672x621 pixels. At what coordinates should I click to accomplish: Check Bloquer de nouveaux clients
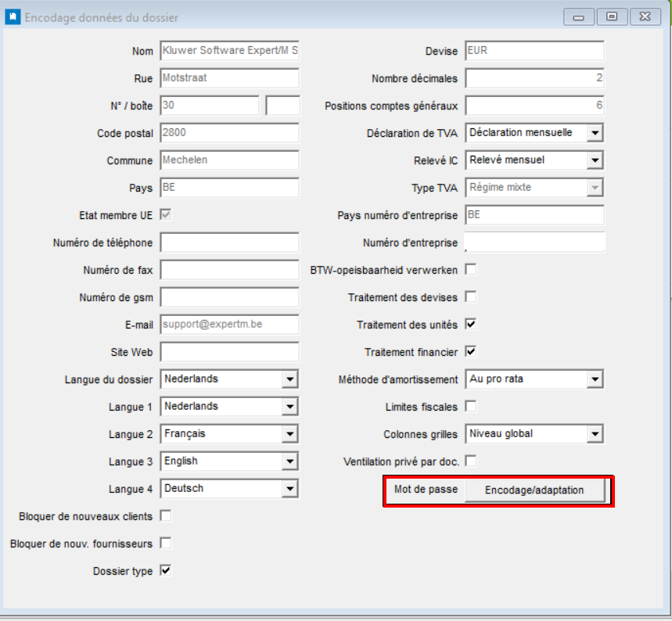tap(166, 516)
